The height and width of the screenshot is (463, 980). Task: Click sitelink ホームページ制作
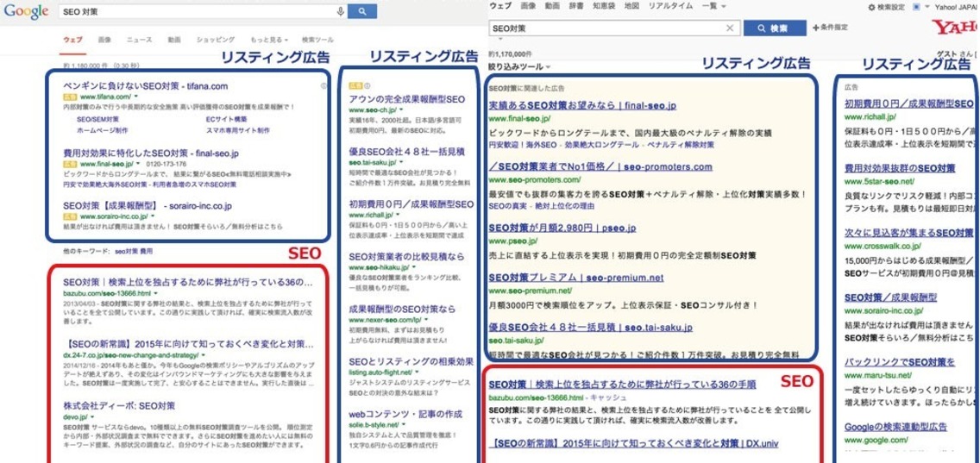point(102,130)
